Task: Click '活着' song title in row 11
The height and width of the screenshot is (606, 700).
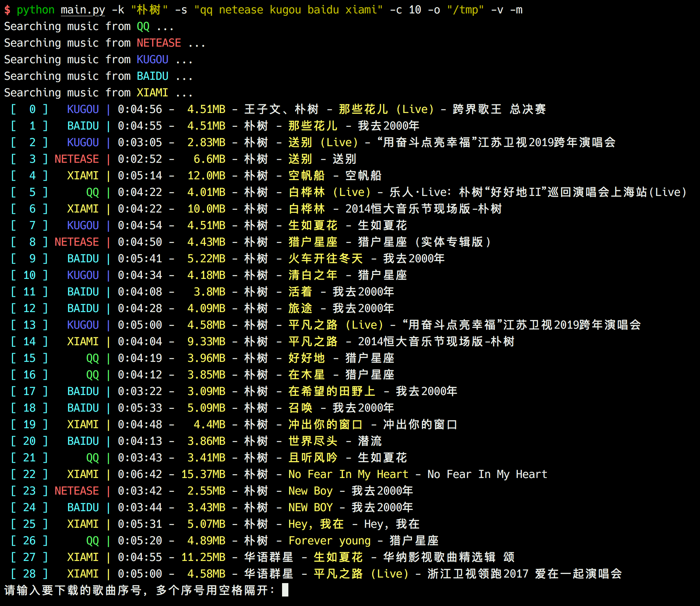Action: pos(300,292)
